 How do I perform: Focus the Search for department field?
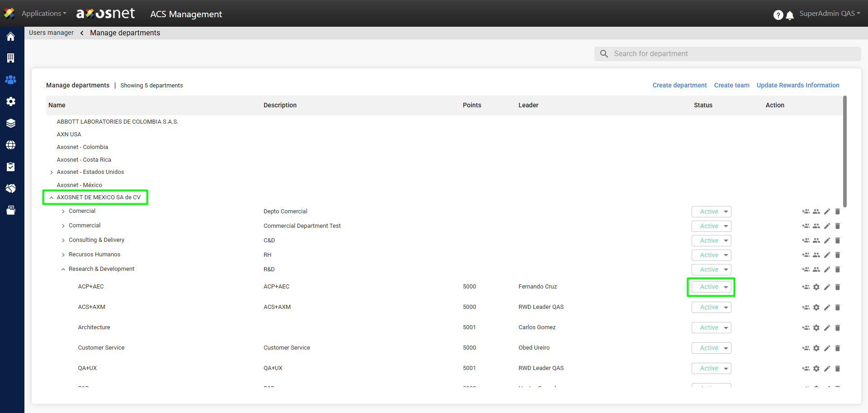727,54
